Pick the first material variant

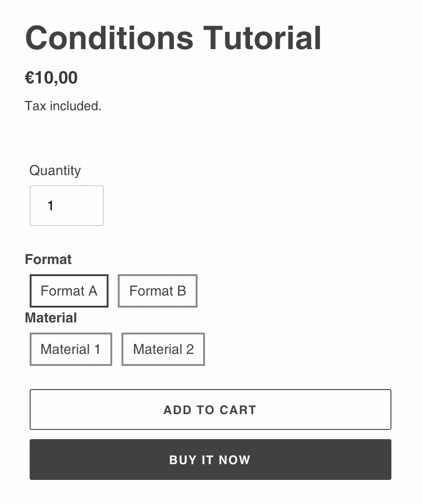click(x=70, y=349)
